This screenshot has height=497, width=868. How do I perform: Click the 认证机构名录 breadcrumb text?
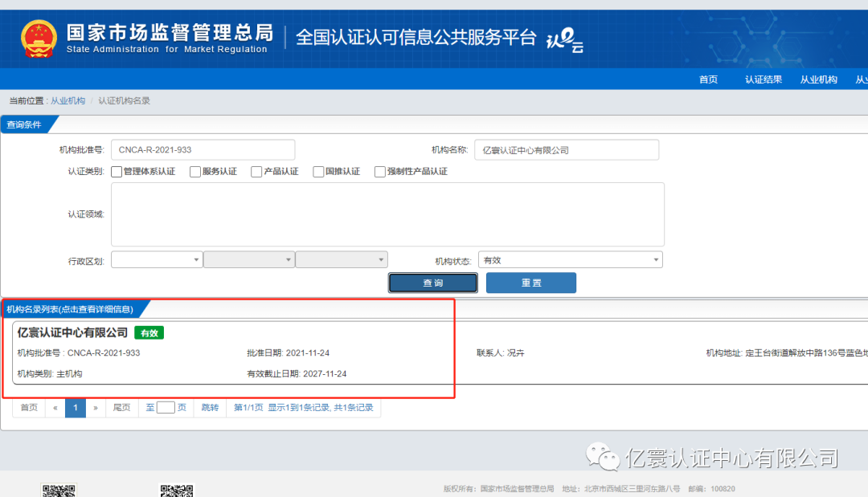tap(124, 100)
